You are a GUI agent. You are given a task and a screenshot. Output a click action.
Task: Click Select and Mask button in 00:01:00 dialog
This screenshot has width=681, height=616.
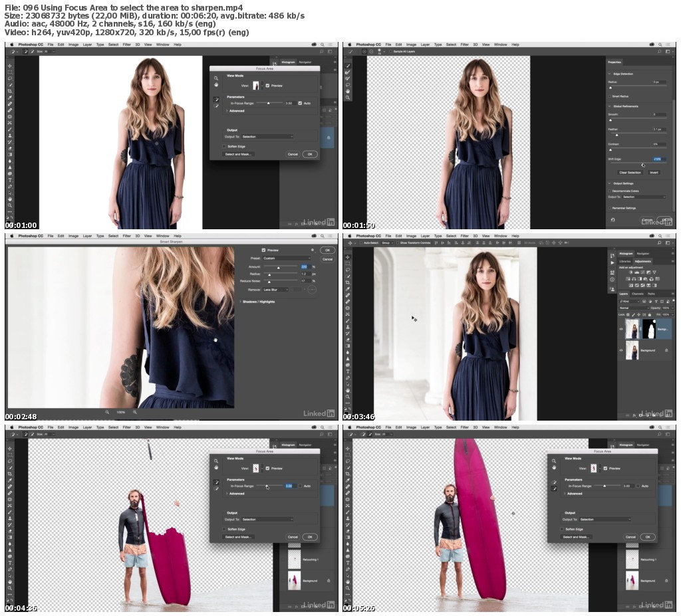[238, 154]
